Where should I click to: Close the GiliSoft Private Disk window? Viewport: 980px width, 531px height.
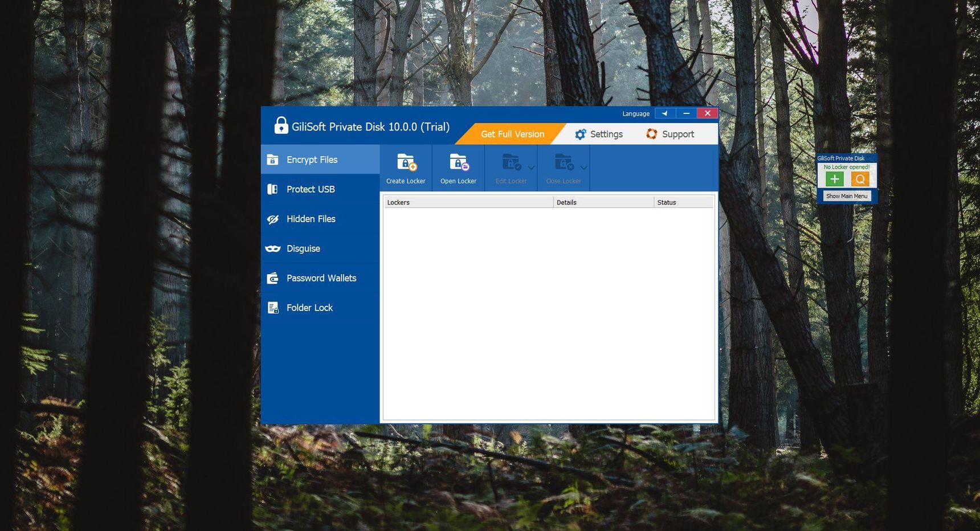(707, 113)
